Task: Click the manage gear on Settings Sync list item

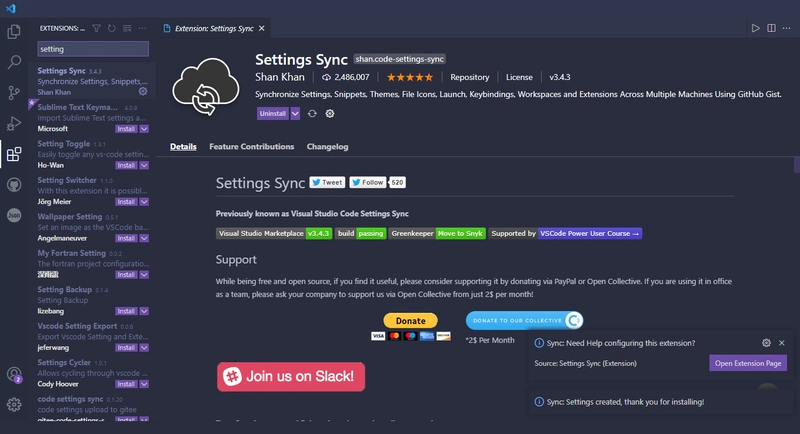Action: coord(143,91)
